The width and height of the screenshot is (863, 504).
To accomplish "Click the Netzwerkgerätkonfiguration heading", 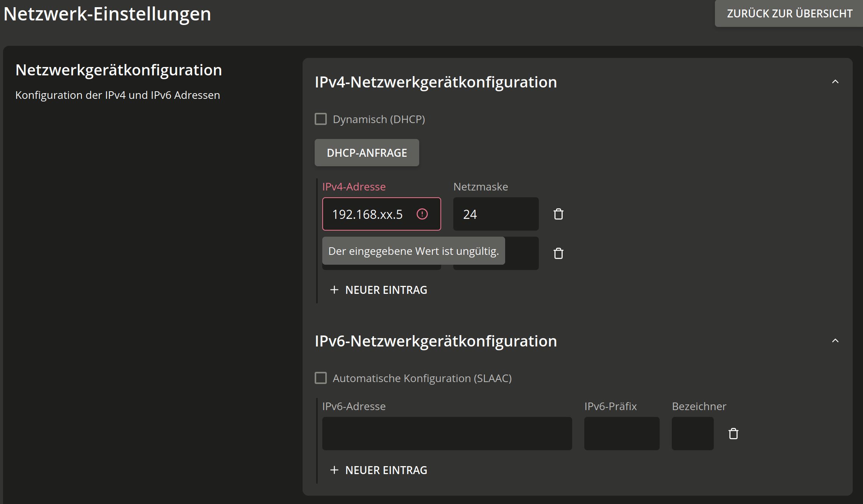I will [x=119, y=70].
